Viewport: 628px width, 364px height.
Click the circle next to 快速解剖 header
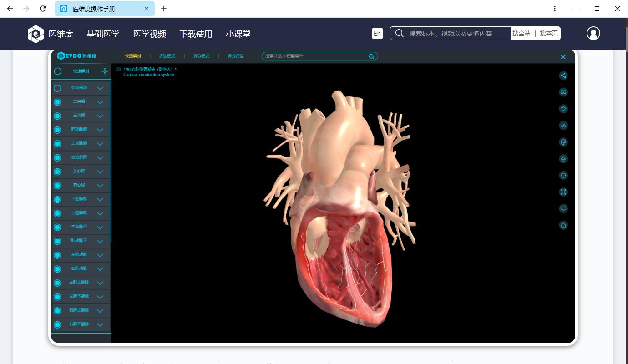coord(57,71)
